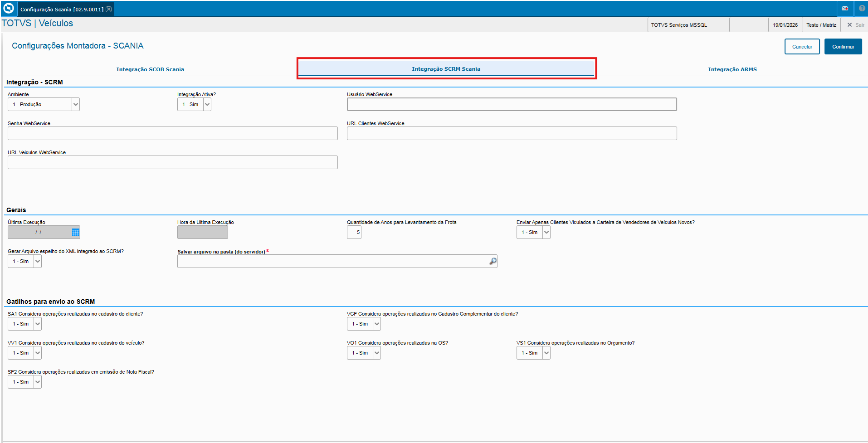Browse server folder with magnifier icon
Screen dimensions: 868x443
click(493, 261)
